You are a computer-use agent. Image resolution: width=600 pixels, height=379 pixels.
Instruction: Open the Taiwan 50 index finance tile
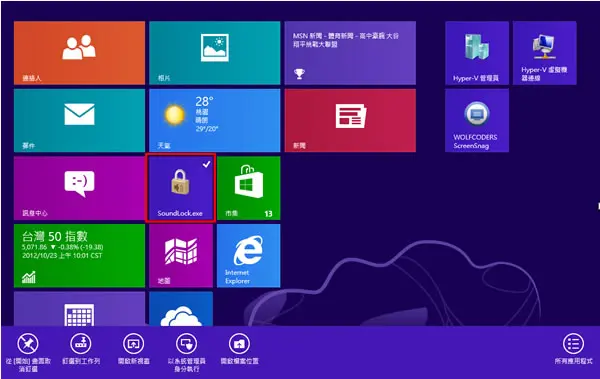coord(80,256)
